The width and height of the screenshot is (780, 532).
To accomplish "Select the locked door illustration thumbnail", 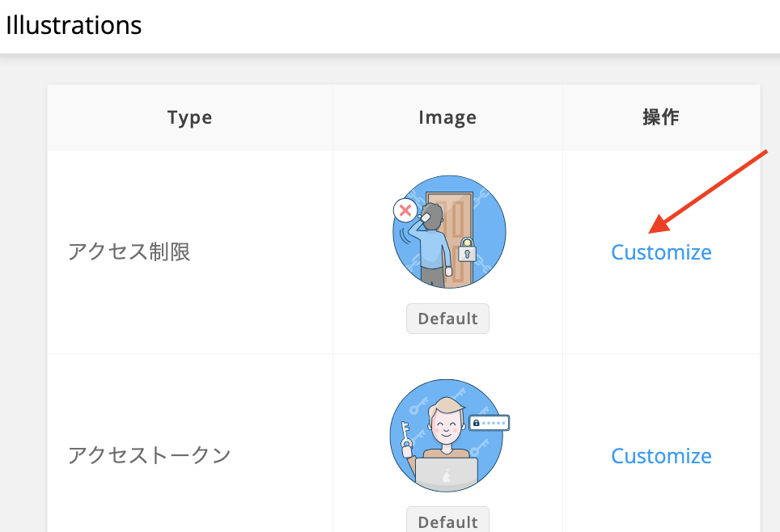I will [448, 232].
